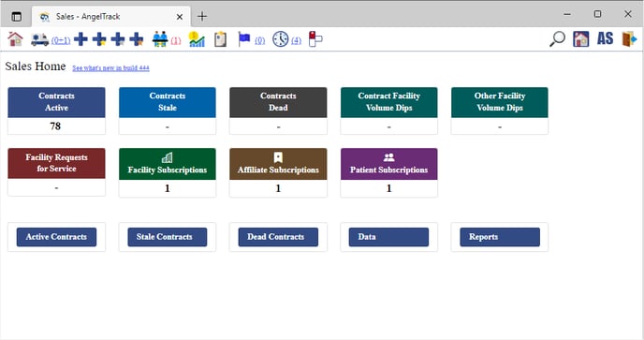Open the red (1) count link

coord(176,40)
